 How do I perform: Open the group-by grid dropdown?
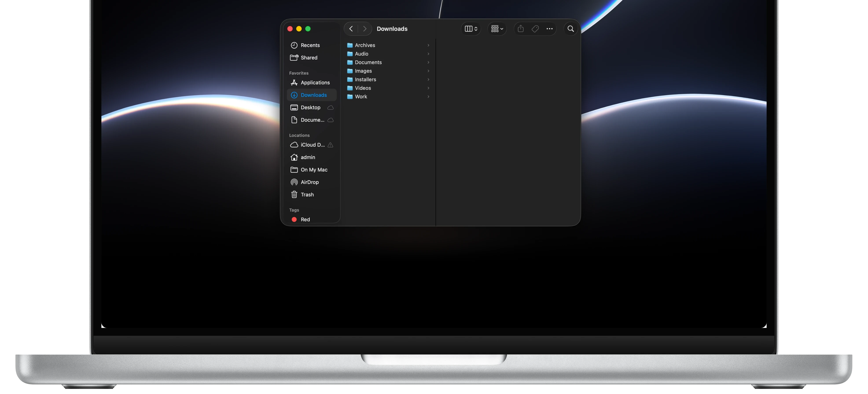coord(497,29)
